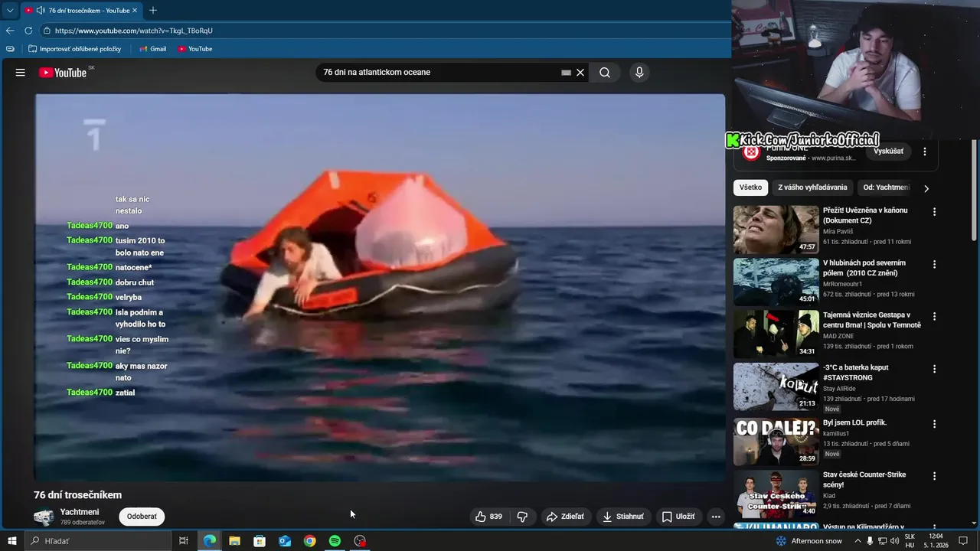The image size is (980, 551).
Task: Open Stav české Counter-Strike scény title
Action: click(x=864, y=480)
